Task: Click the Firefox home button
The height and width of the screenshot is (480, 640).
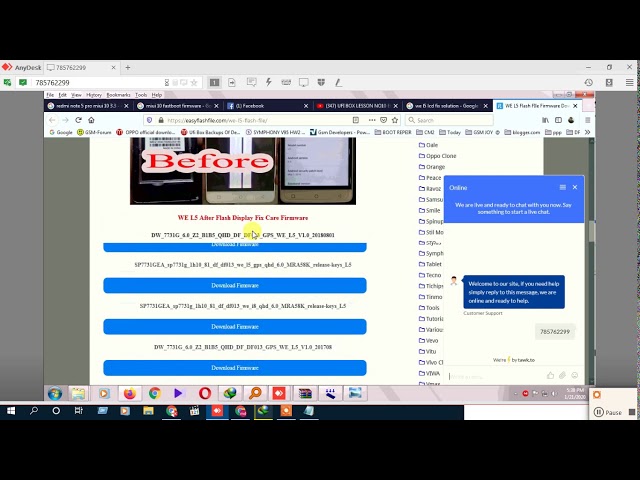Action: coord(91,120)
